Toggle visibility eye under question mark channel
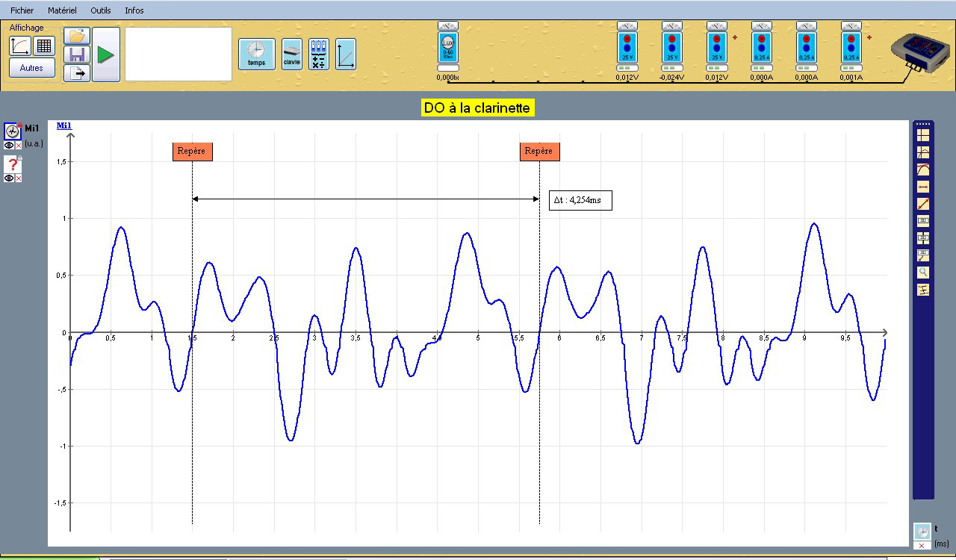Screen dimensions: 956x560 pyautogui.click(x=9, y=178)
